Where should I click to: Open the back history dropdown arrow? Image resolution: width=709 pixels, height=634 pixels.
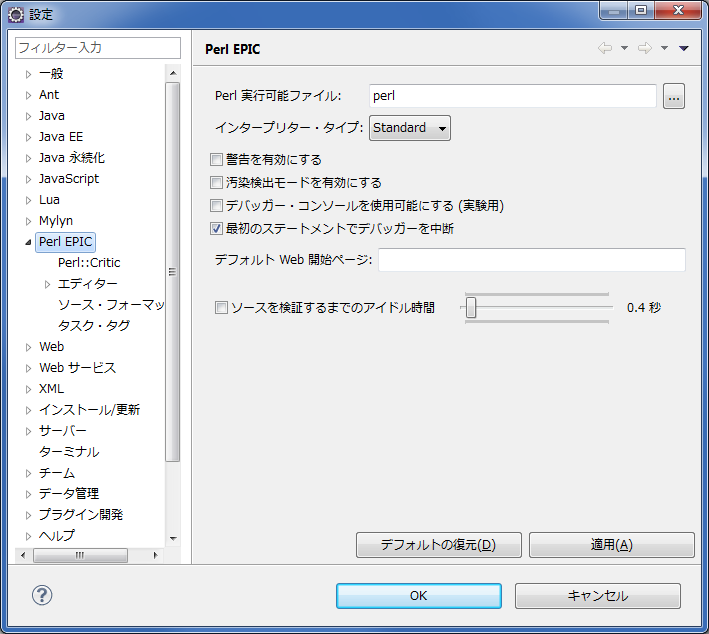coord(624,48)
